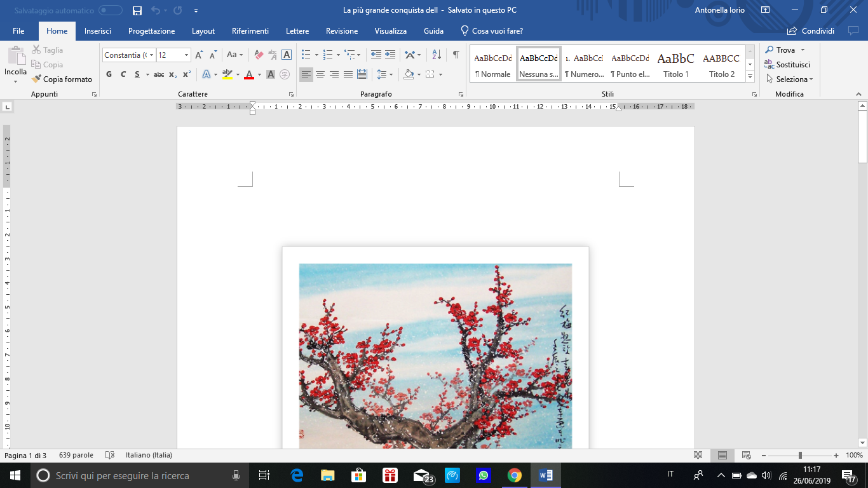Expand the numbered list dropdown arrow
The height and width of the screenshot is (488, 868).
click(x=338, y=55)
